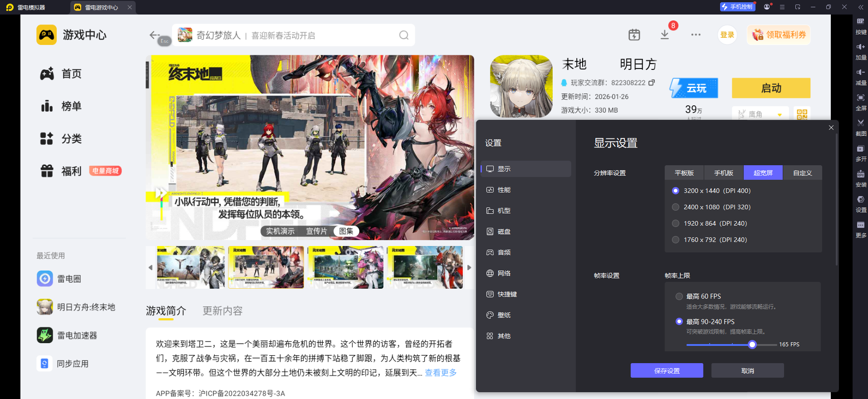The width and height of the screenshot is (868, 399).
Task: Open the user account icon in title bar
Action: [x=767, y=7]
